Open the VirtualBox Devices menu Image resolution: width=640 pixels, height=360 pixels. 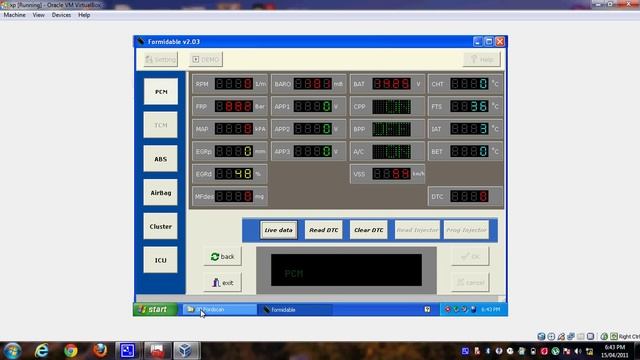(x=61, y=15)
